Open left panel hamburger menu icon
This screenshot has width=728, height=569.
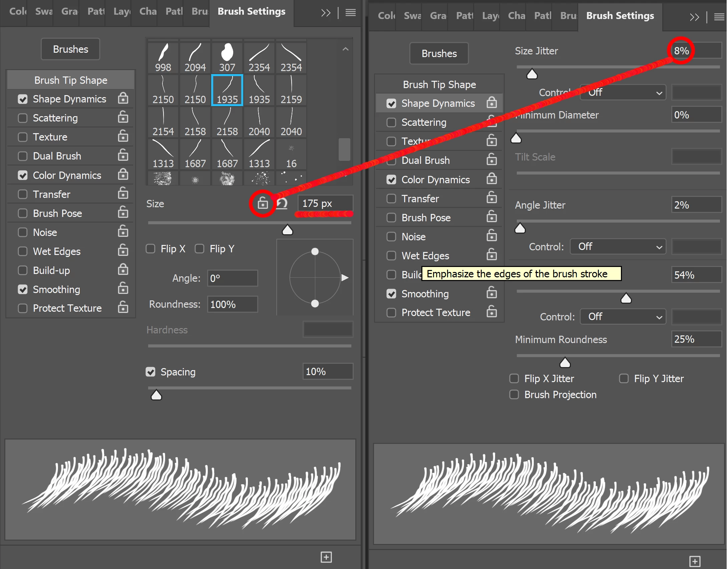point(350,13)
